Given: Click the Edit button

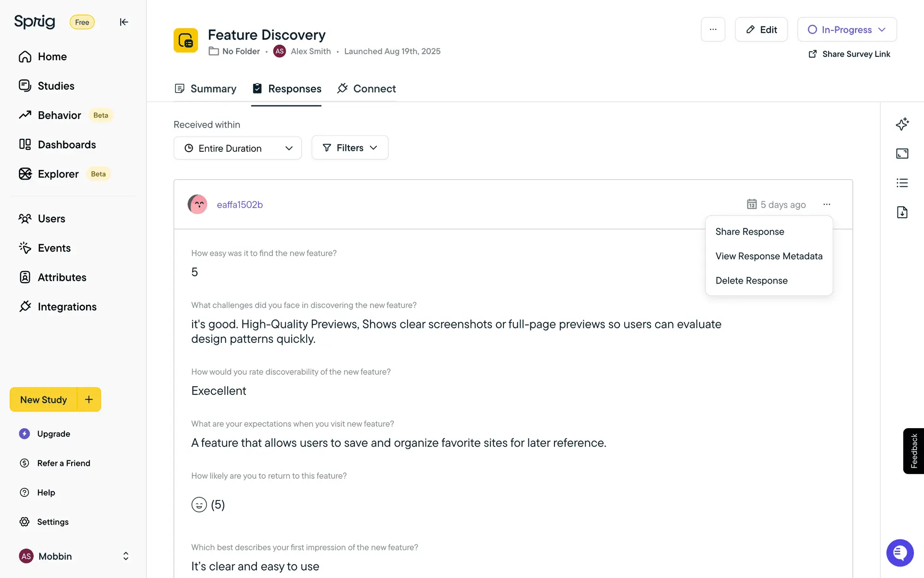Looking at the screenshot, I should tap(761, 29).
